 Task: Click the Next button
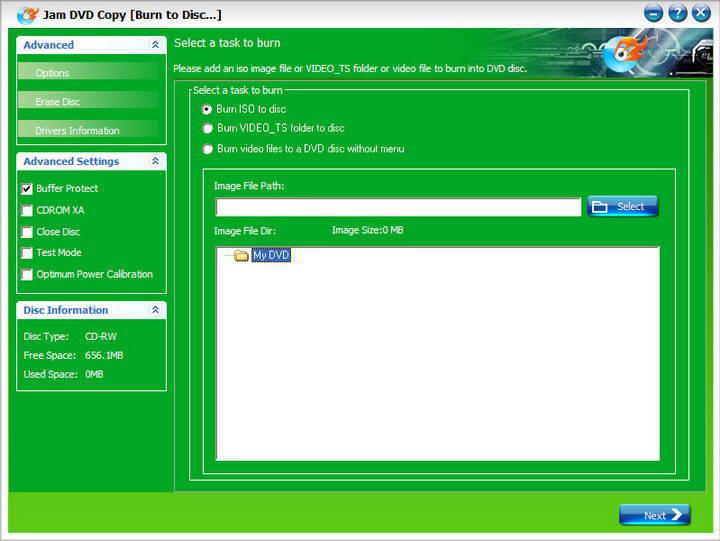654,515
